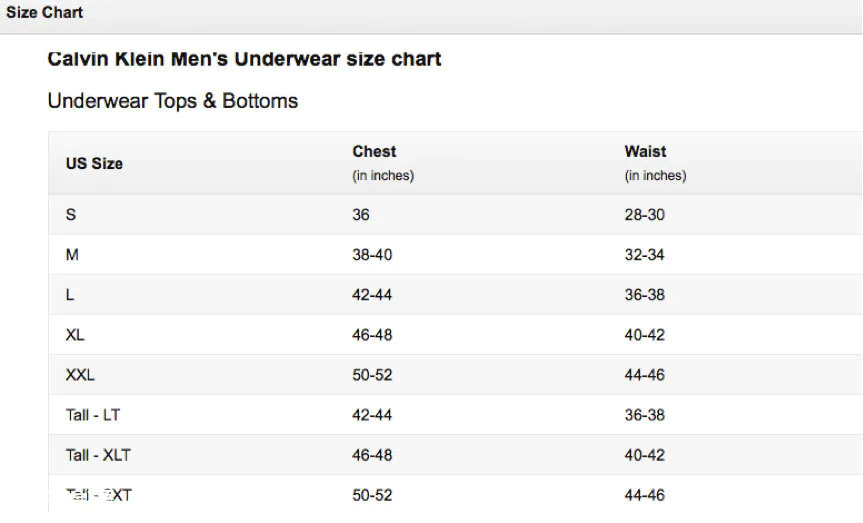The height and width of the screenshot is (523, 863).
Task: Click the Chest column header
Action: coord(374,151)
